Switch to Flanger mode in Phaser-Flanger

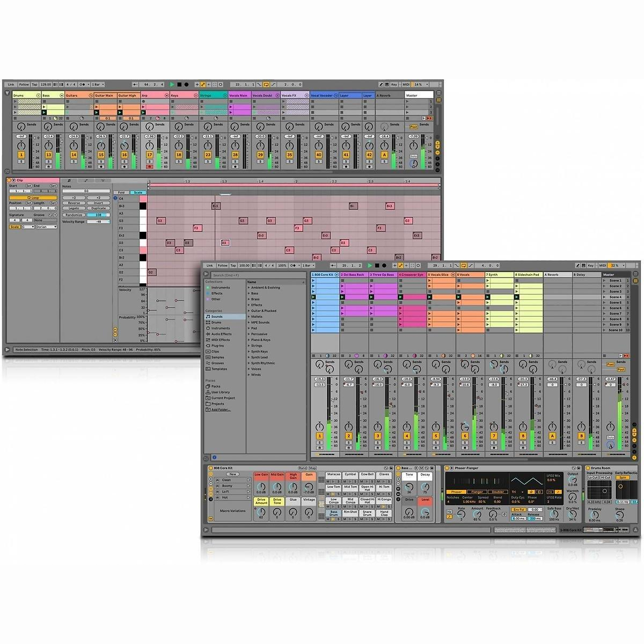(x=477, y=492)
